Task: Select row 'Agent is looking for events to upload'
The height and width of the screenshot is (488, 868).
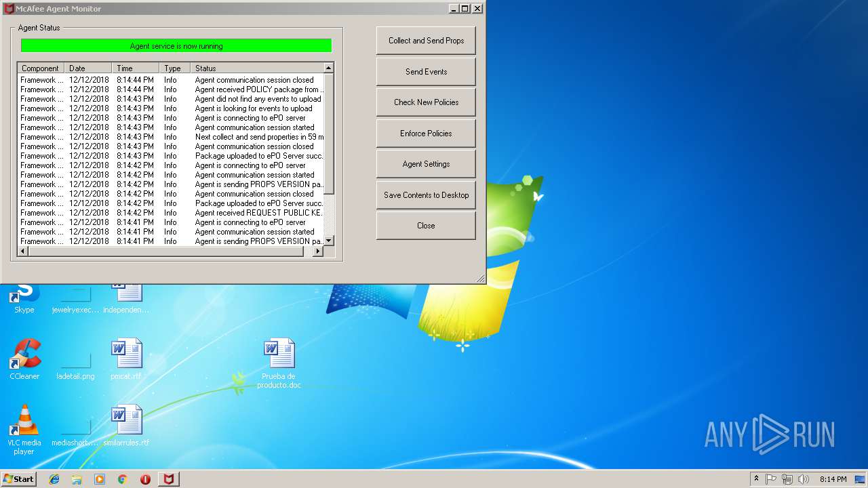Action: click(x=171, y=108)
